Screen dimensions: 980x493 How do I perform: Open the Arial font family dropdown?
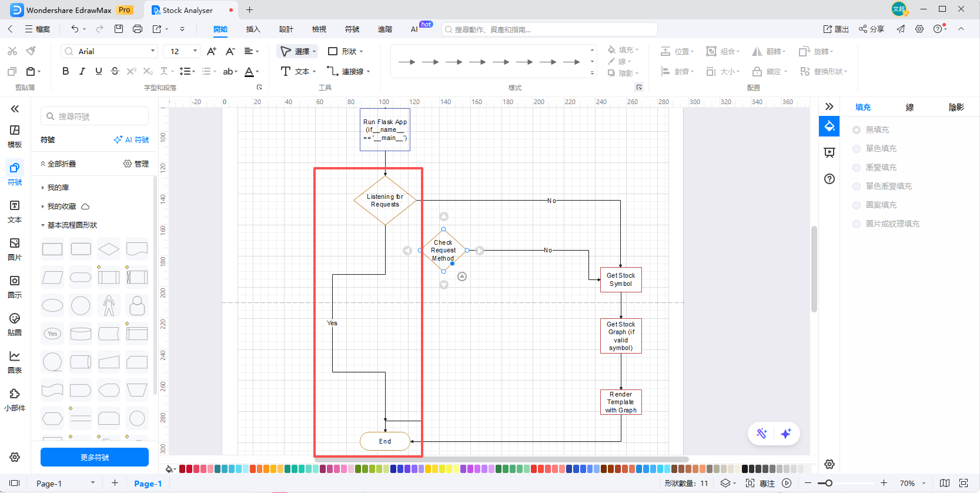coord(109,51)
